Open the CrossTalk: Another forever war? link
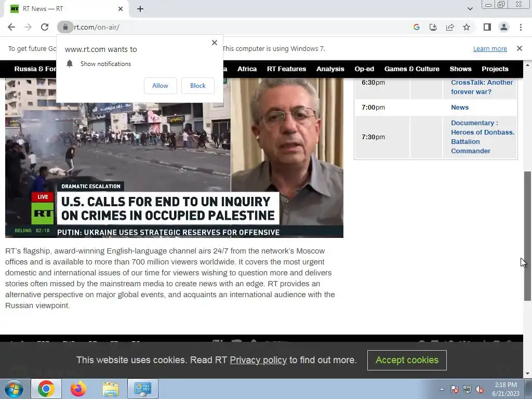Viewport: 532px width, 399px height. pyautogui.click(x=482, y=87)
